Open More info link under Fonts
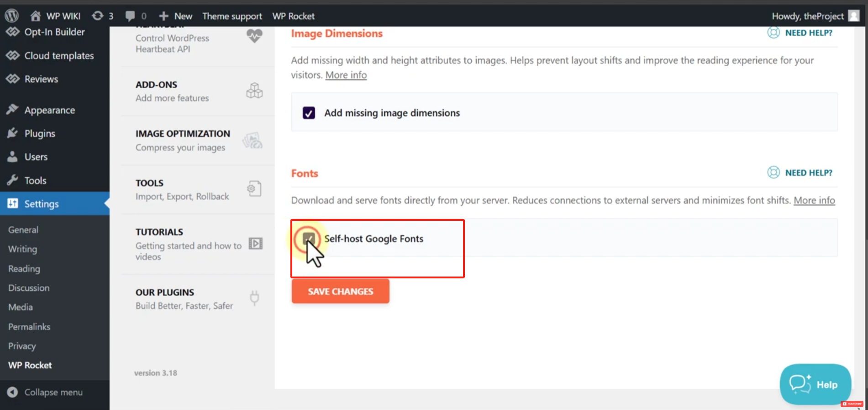 click(x=814, y=200)
